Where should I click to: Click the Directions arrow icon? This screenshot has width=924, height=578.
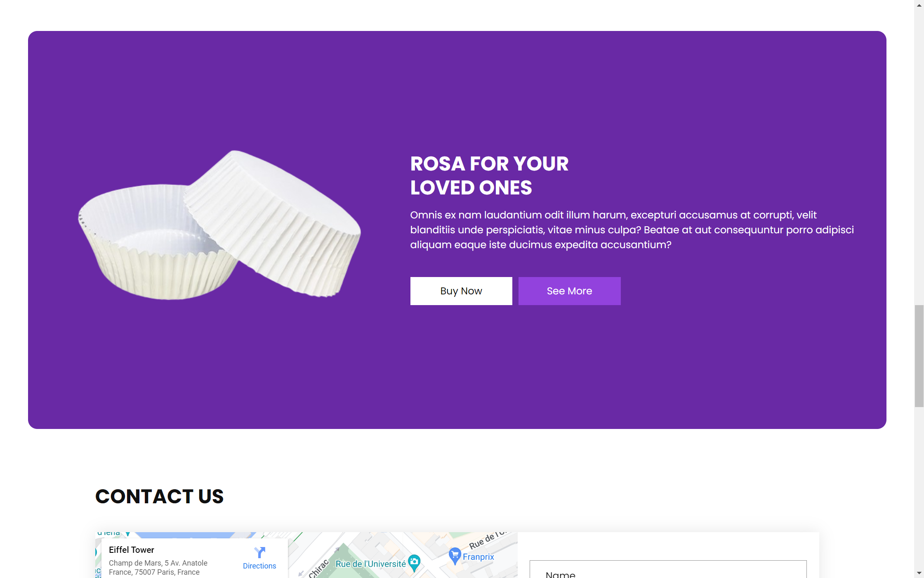[x=259, y=552]
